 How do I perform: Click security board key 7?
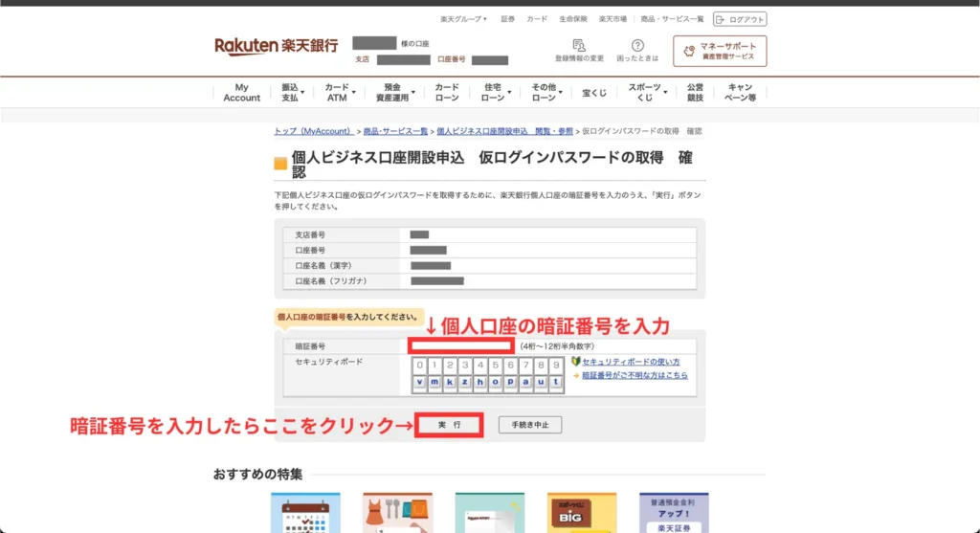click(525, 365)
